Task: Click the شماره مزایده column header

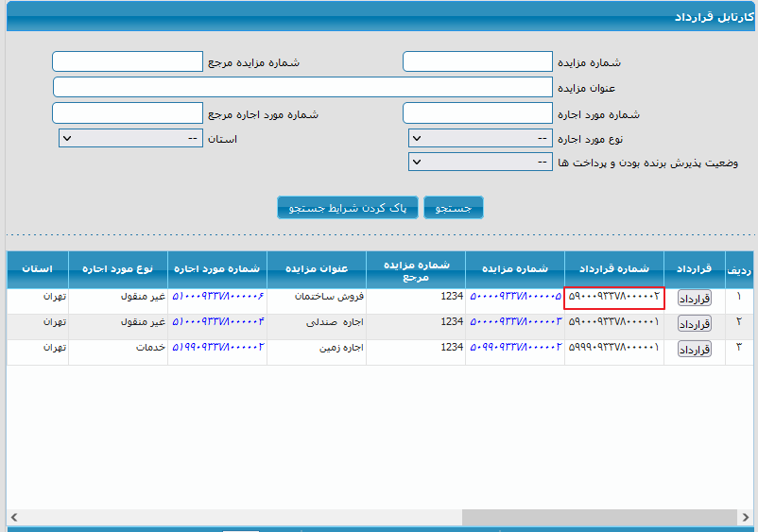Action: click(515, 269)
